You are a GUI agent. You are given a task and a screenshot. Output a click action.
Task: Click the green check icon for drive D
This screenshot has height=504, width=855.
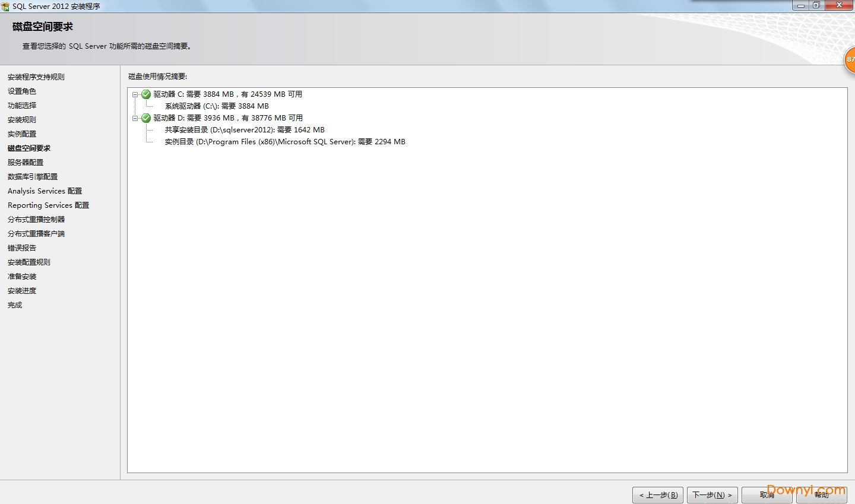pyautogui.click(x=146, y=118)
